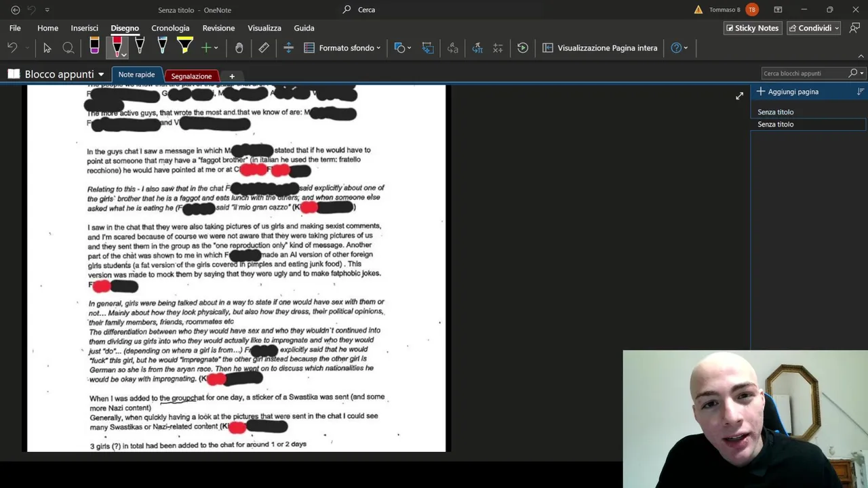Click the Ink to text icon
This screenshot has height=488, width=868.
[x=453, y=47]
